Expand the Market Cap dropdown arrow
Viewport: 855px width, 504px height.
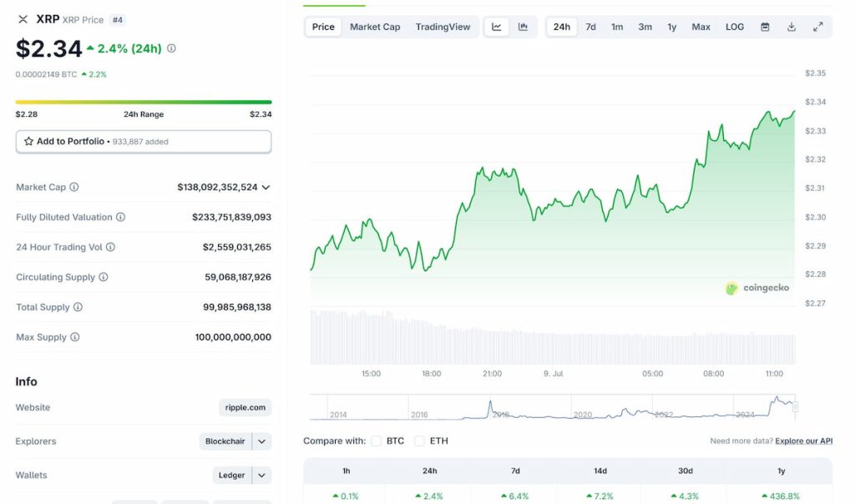coord(266,187)
